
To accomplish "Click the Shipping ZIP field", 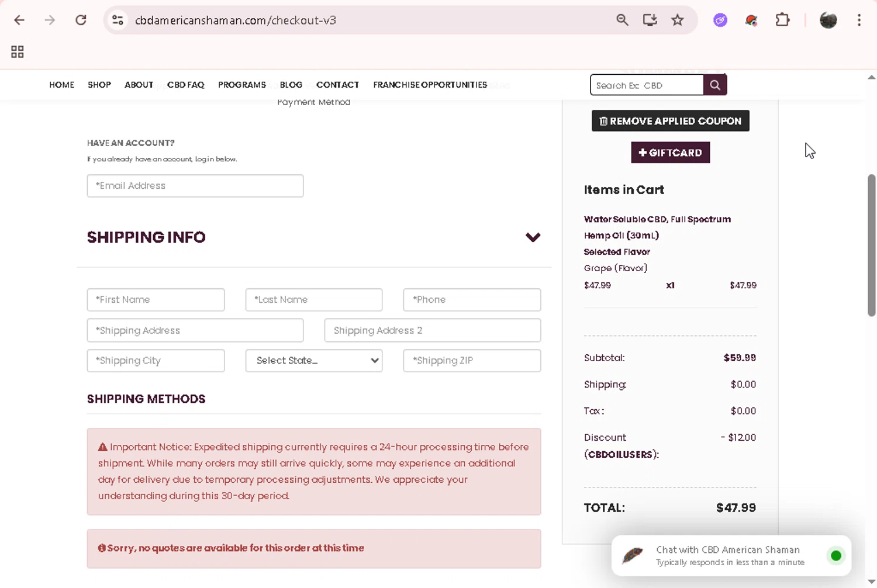I will [x=472, y=361].
